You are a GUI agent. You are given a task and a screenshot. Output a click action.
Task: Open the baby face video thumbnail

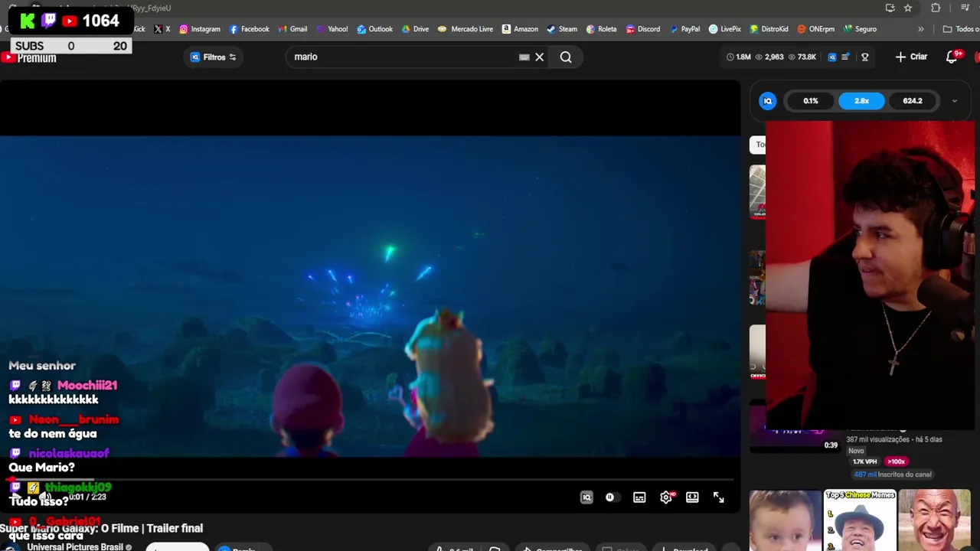pyautogui.click(x=785, y=520)
